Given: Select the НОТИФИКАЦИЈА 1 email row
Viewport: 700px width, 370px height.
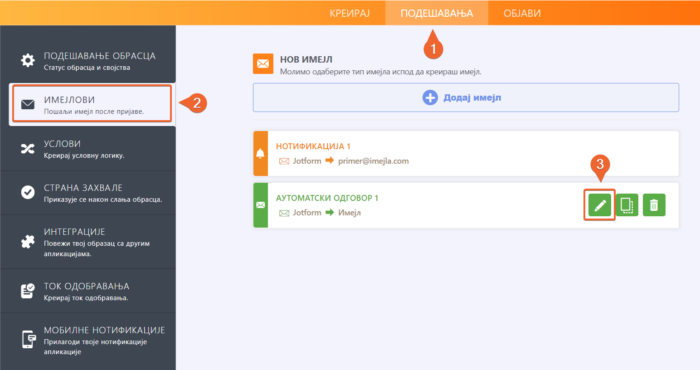Looking at the screenshot, I should pos(466,154).
